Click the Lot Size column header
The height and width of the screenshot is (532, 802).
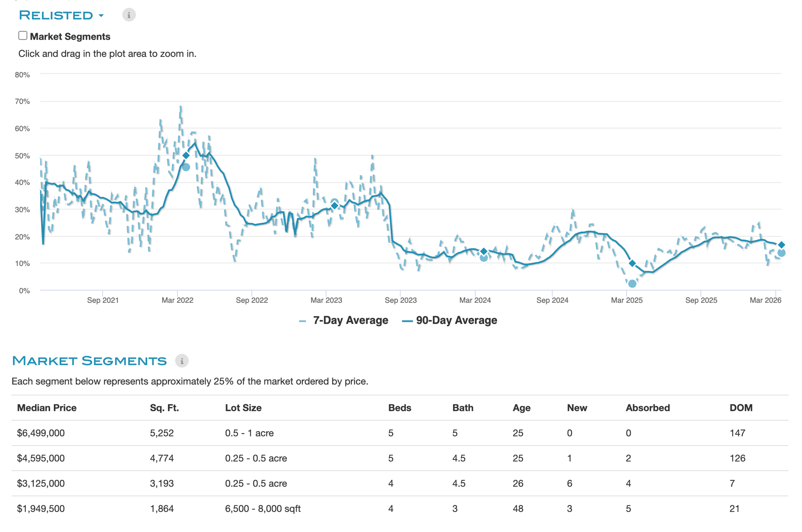click(x=243, y=408)
